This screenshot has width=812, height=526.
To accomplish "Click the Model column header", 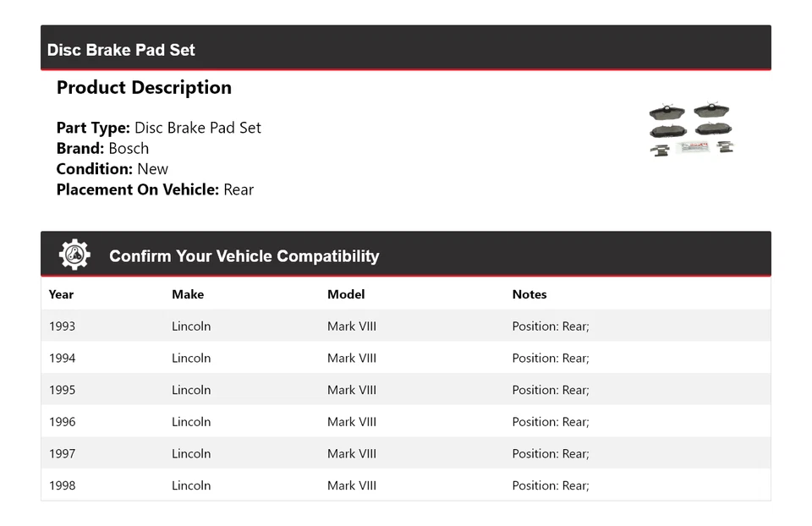I will pyautogui.click(x=346, y=294).
